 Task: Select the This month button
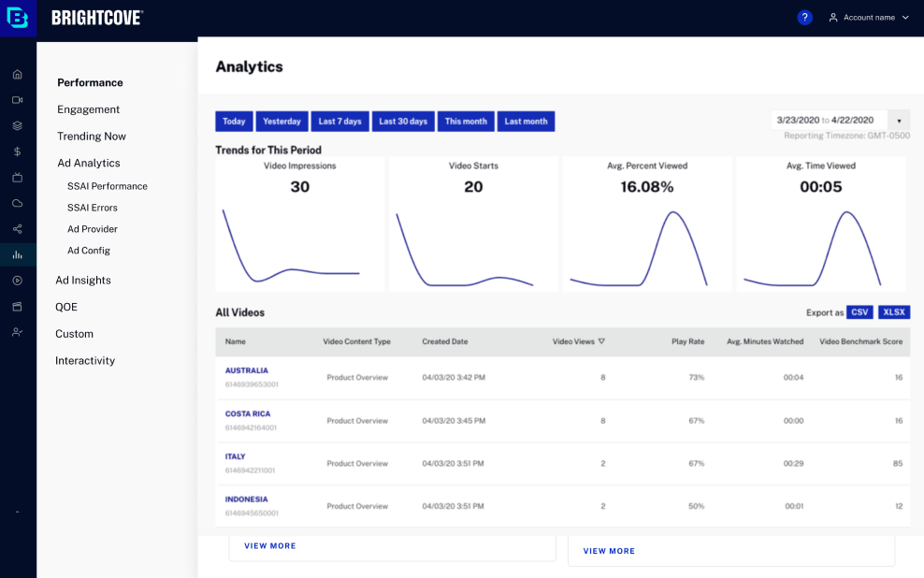pos(466,122)
